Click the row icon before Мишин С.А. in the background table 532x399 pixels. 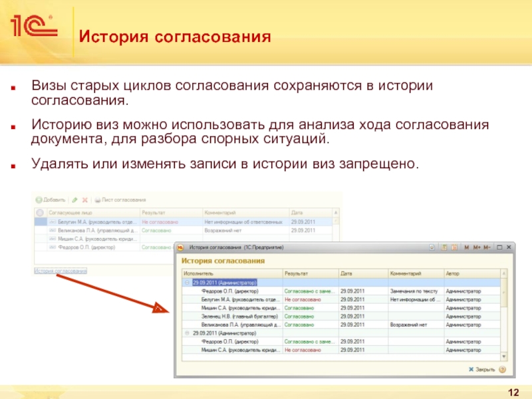[53, 239]
